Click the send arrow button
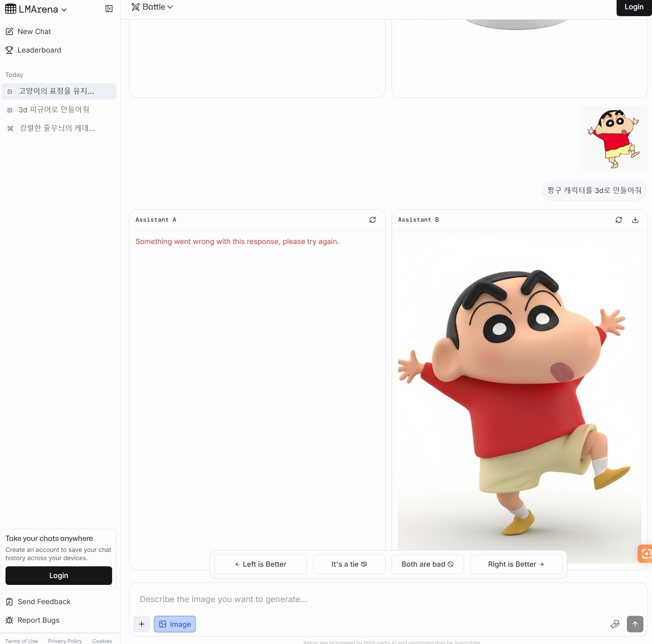This screenshot has width=652, height=644. click(635, 624)
